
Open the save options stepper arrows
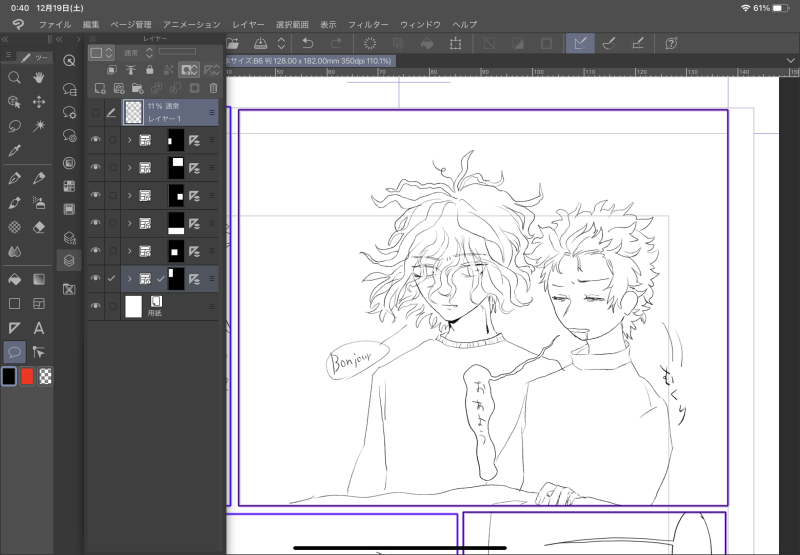(x=281, y=43)
